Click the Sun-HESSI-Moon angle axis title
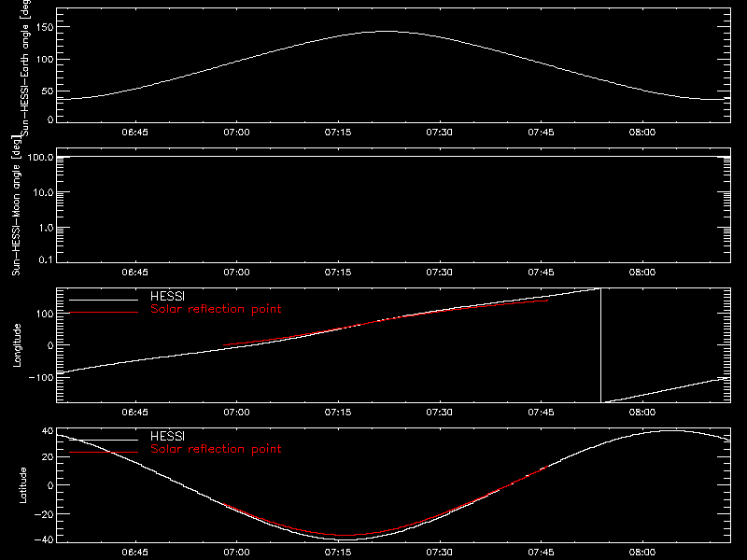The width and height of the screenshot is (747, 560). 16,205
